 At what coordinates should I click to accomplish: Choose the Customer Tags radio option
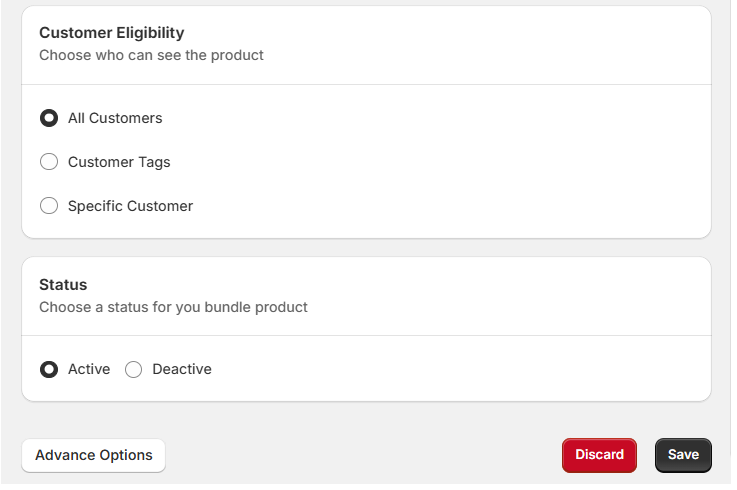pos(48,162)
